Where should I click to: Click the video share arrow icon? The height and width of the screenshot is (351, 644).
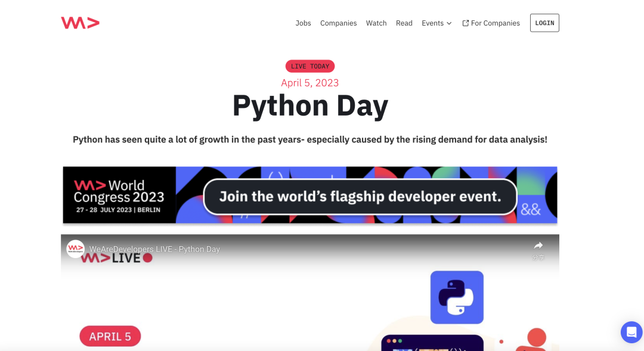click(538, 246)
